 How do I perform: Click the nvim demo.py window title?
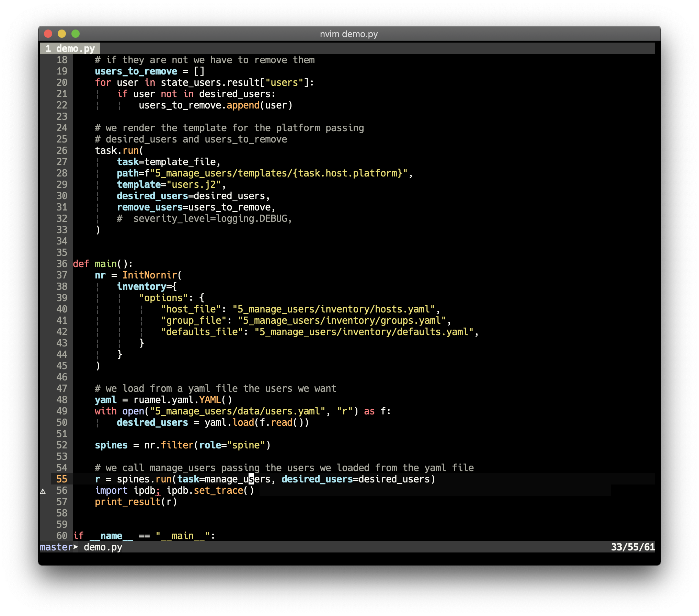[349, 34]
